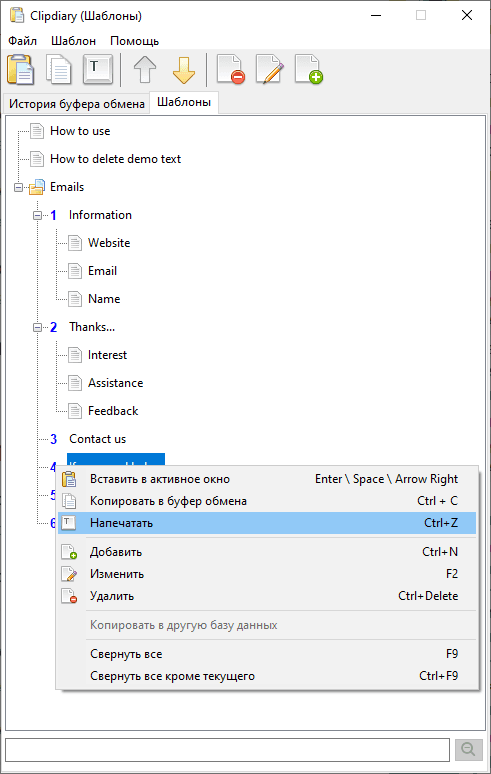Collapse the Information group

tap(37, 216)
